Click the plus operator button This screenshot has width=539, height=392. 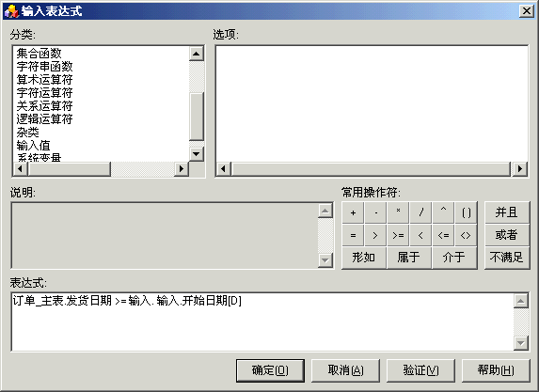pos(353,212)
